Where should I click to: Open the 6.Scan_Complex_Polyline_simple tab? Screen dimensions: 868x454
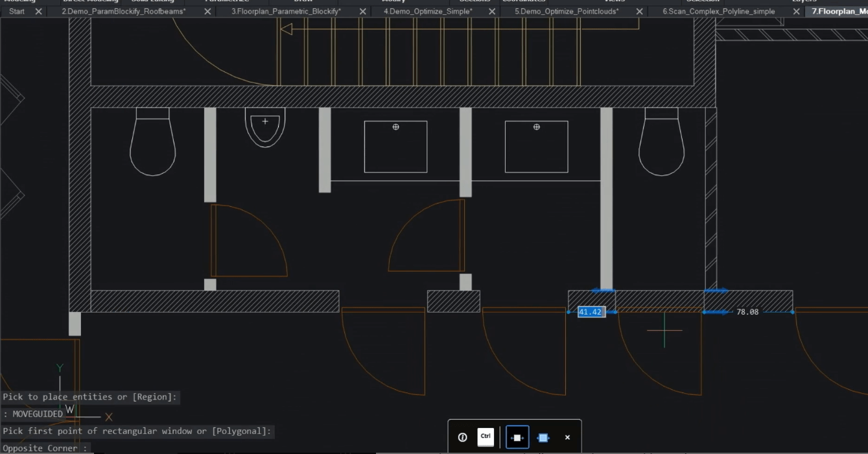click(x=718, y=12)
